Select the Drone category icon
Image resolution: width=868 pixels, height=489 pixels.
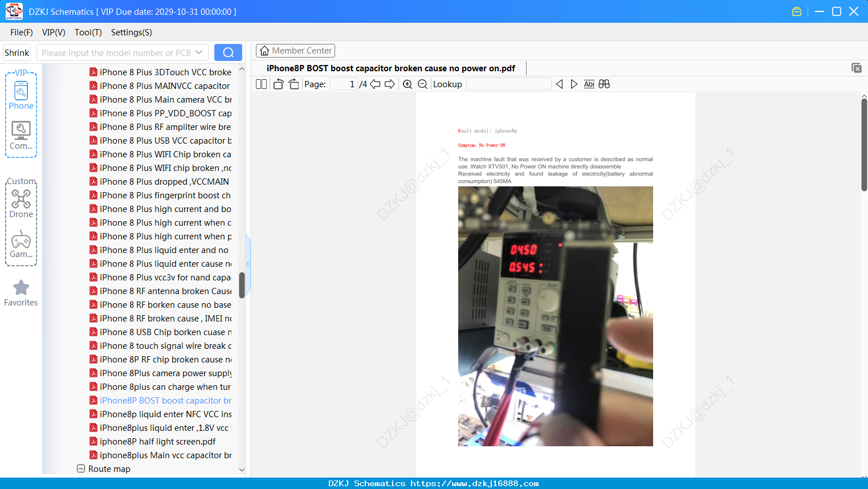pos(21,203)
